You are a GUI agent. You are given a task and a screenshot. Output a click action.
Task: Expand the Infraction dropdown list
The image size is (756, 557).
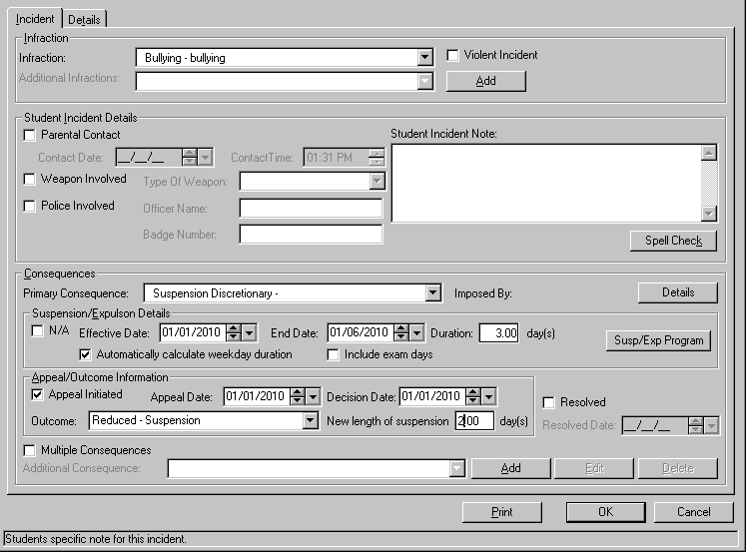click(x=425, y=58)
